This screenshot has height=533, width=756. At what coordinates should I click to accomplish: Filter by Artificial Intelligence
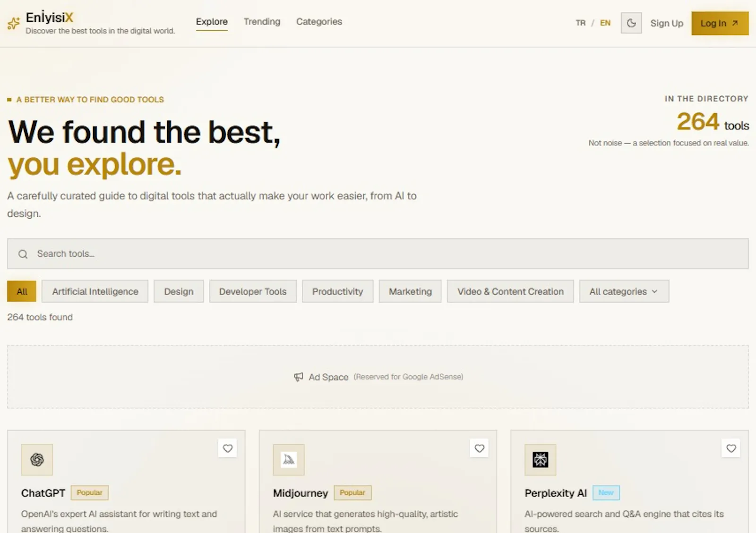click(95, 291)
